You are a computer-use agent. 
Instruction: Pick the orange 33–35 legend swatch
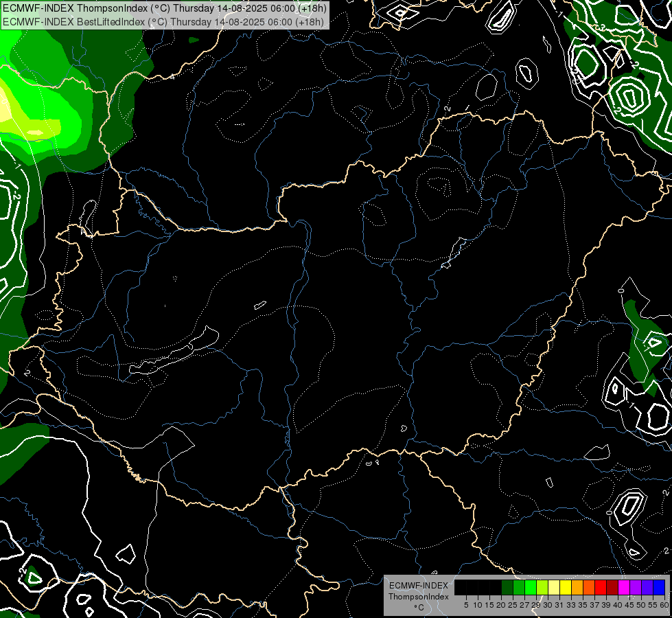point(577,587)
